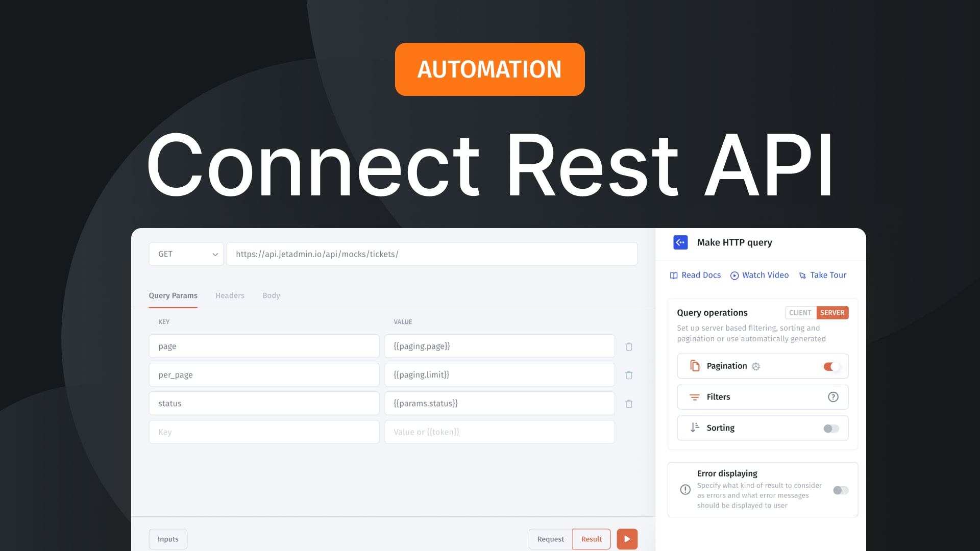Image resolution: width=980 pixels, height=551 pixels.
Task: Run the query with the orange play button
Action: pos(627,539)
